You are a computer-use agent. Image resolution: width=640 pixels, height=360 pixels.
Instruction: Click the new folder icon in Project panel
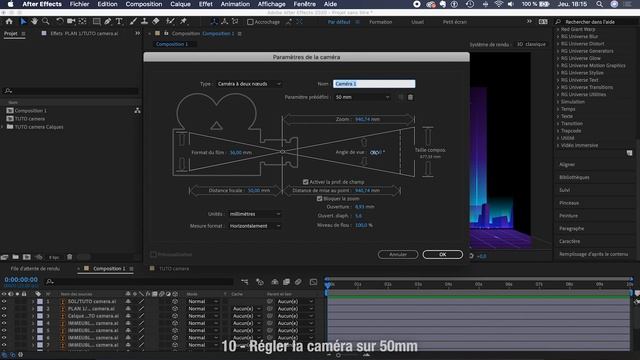tap(16, 257)
